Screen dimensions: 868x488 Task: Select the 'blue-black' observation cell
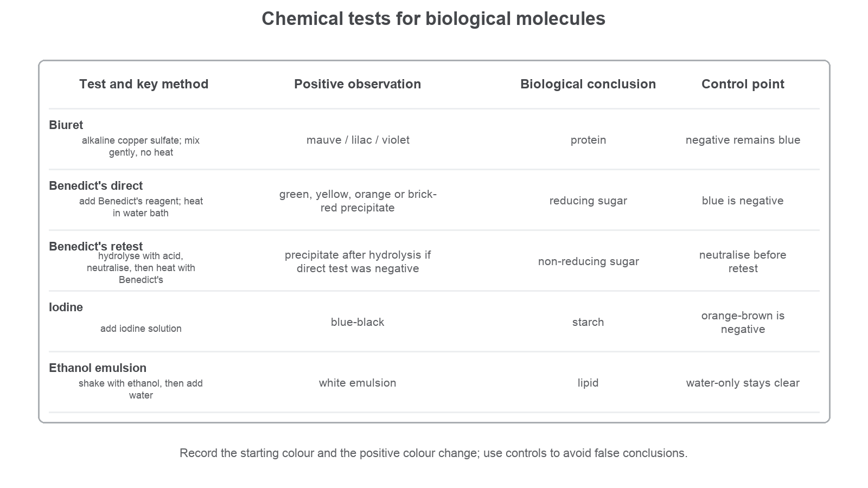click(358, 322)
